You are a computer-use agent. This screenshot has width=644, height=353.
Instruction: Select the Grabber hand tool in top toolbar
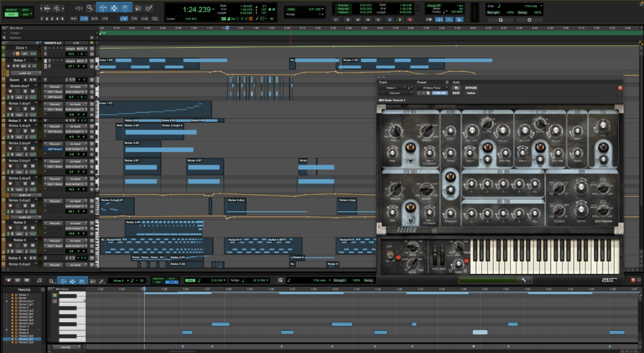point(126,8)
